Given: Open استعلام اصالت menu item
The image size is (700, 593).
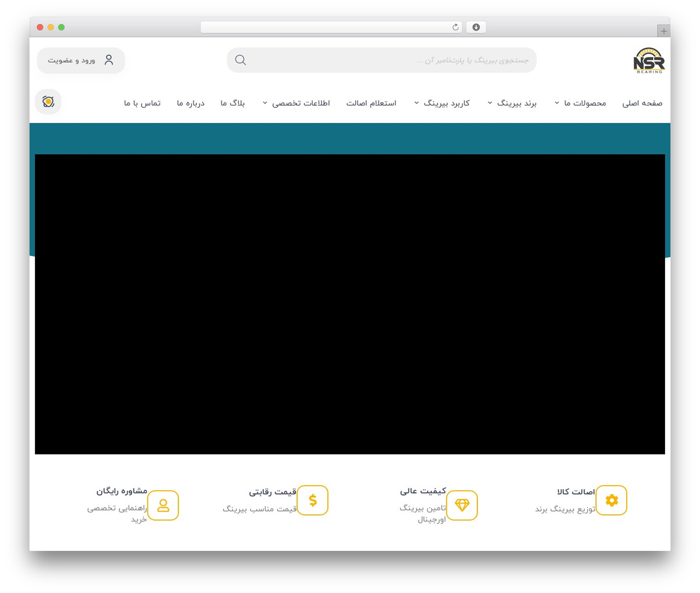Looking at the screenshot, I should [371, 103].
